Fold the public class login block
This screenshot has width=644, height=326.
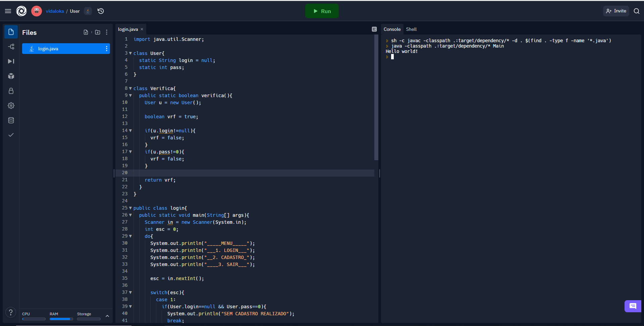click(130, 208)
